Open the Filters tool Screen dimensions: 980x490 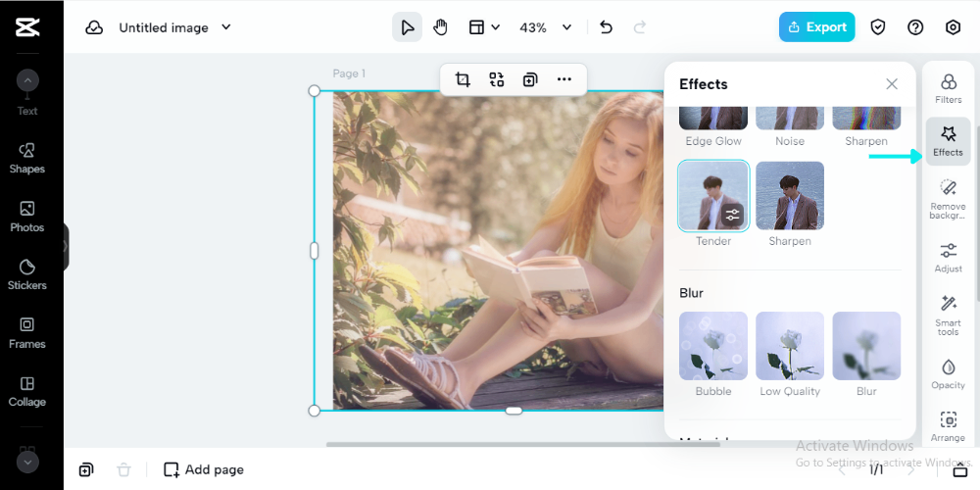coord(948,88)
